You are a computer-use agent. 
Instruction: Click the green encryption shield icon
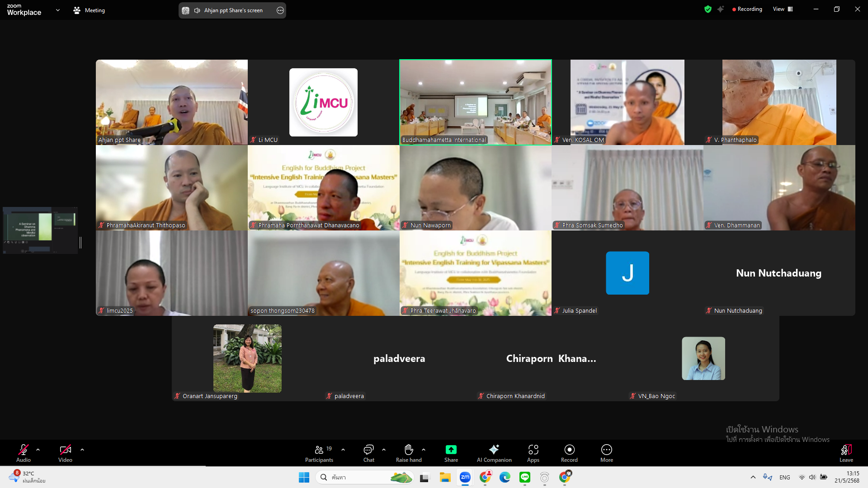708,9
